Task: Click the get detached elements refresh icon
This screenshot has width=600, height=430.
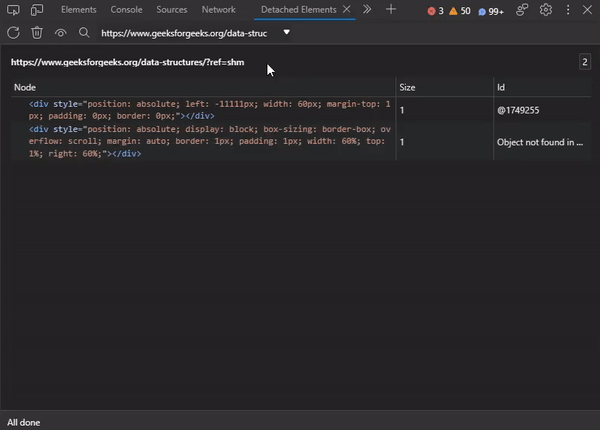Action: (14, 33)
